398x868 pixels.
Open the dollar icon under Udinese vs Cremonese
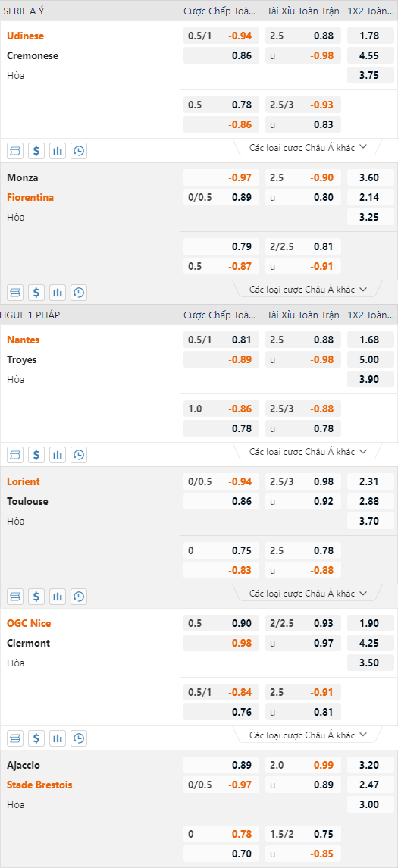tap(36, 151)
